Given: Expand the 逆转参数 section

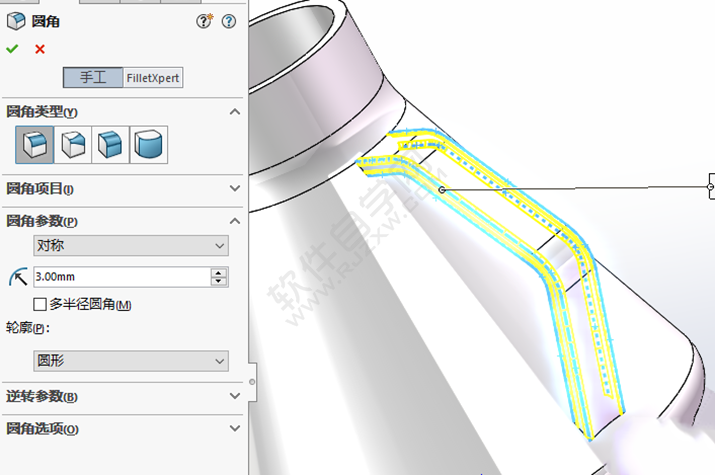Looking at the screenshot, I should pos(235,396).
